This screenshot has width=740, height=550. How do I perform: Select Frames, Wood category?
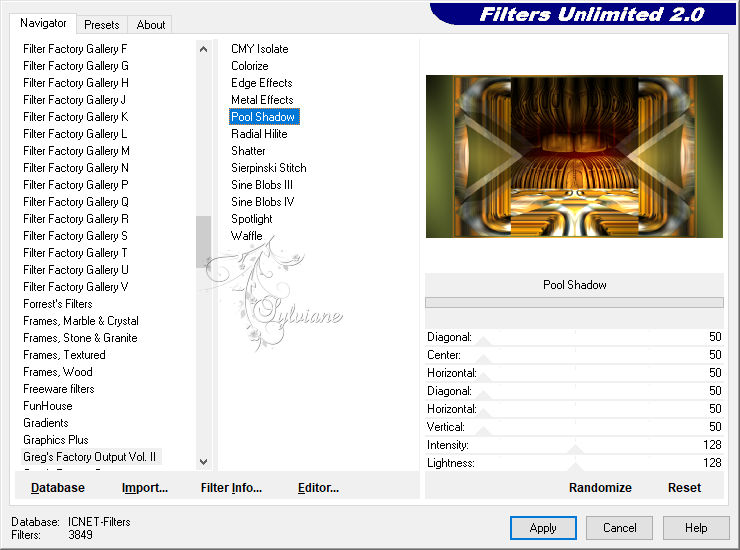pos(58,372)
